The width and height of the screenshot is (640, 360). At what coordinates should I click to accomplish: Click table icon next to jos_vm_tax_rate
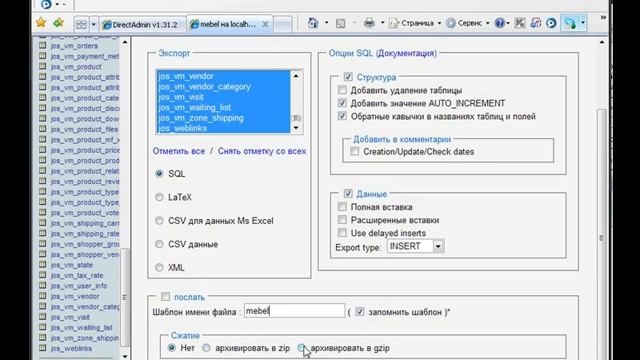tap(42, 276)
